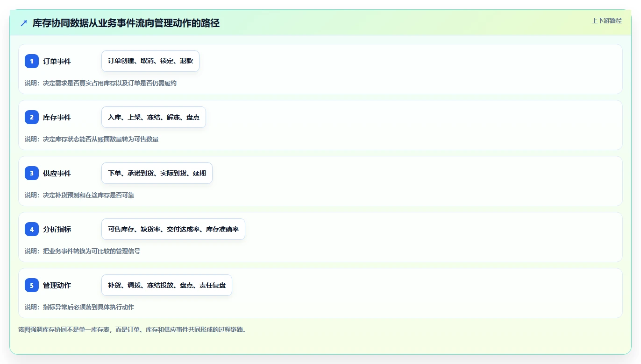641x364 pixels.
Task: Click the step 2 number badge
Action: tap(32, 117)
